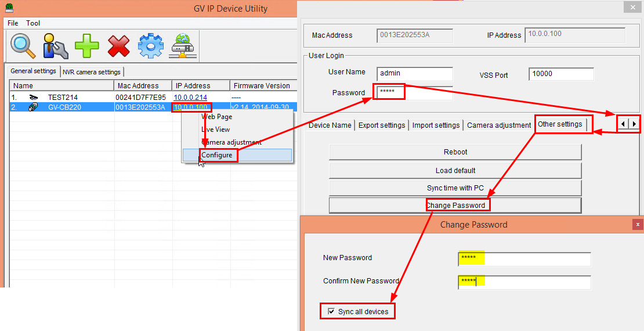
Task: Click the Load default button
Action: [x=455, y=170]
